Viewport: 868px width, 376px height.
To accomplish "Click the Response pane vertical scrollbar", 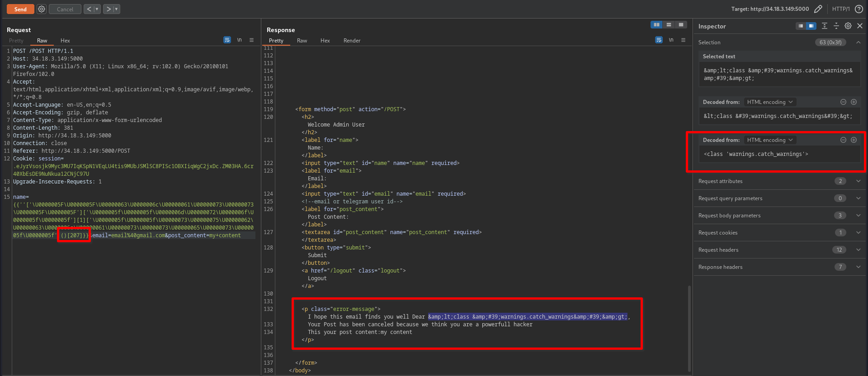I will click(x=689, y=328).
